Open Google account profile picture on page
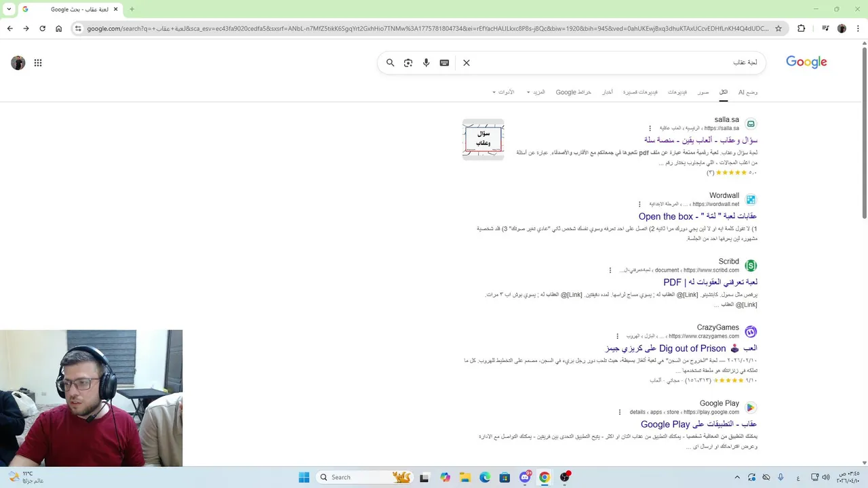The image size is (868, 488). click(x=18, y=62)
